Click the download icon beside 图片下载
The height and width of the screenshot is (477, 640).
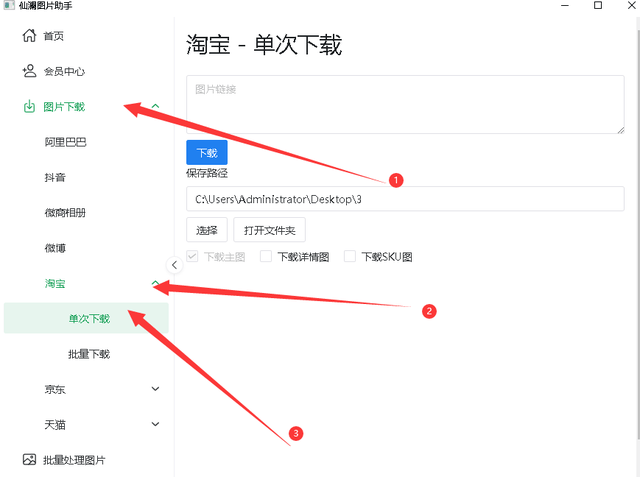click(29, 106)
